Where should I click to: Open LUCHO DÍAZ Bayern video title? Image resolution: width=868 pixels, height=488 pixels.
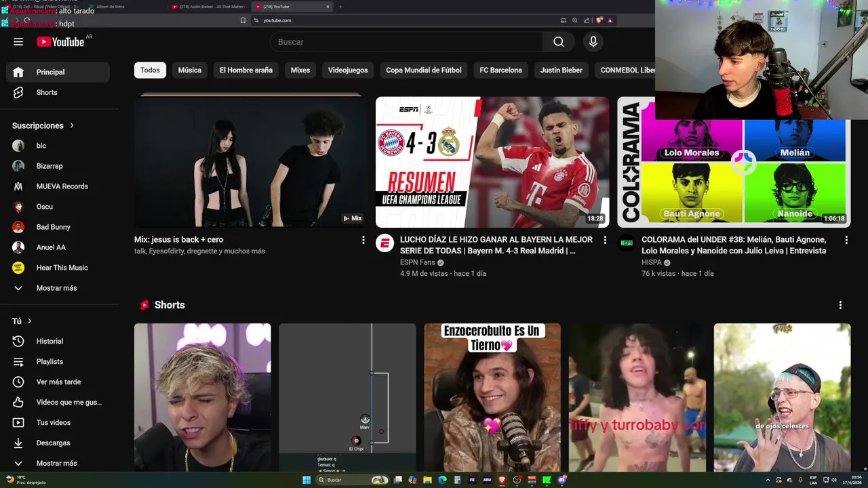point(496,245)
